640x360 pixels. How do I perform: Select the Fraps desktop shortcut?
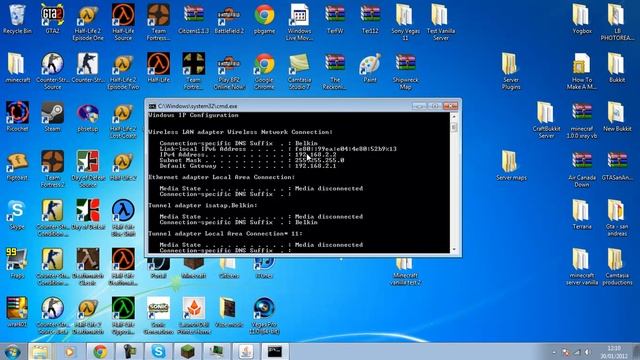tap(17, 264)
